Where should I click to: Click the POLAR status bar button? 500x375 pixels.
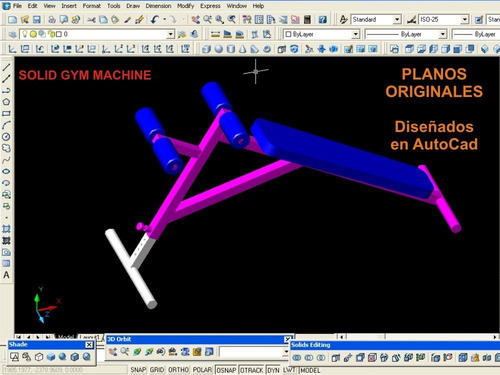click(x=202, y=370)
